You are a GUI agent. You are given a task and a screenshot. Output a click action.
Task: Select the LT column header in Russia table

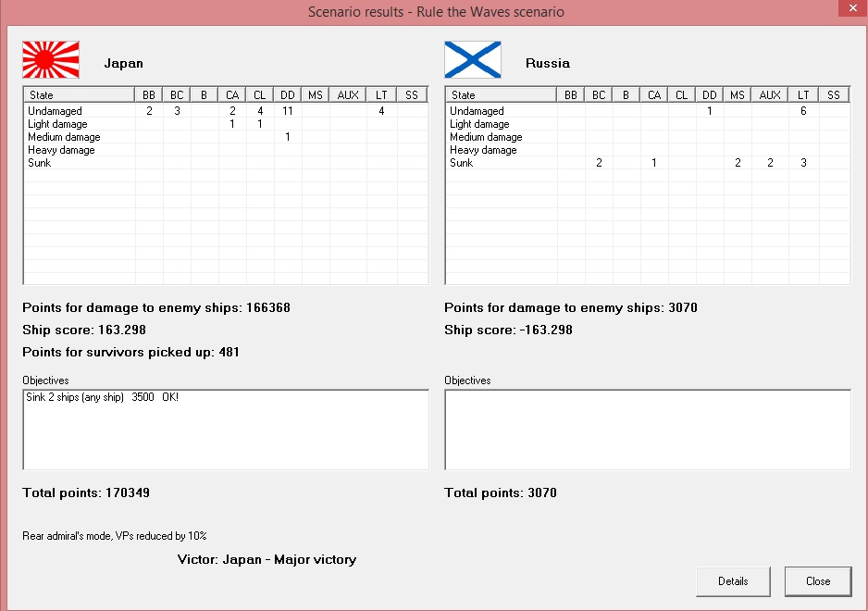[x=803, y=94]
